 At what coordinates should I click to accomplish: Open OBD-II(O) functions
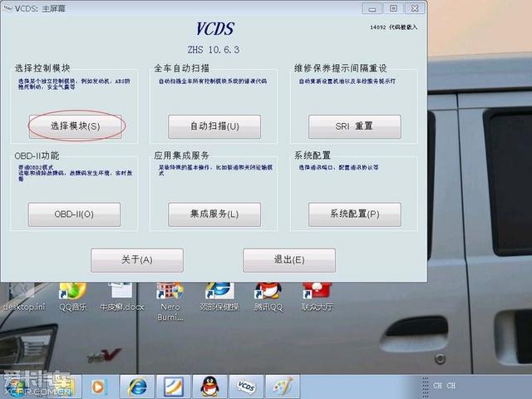(x=75, y=214)
